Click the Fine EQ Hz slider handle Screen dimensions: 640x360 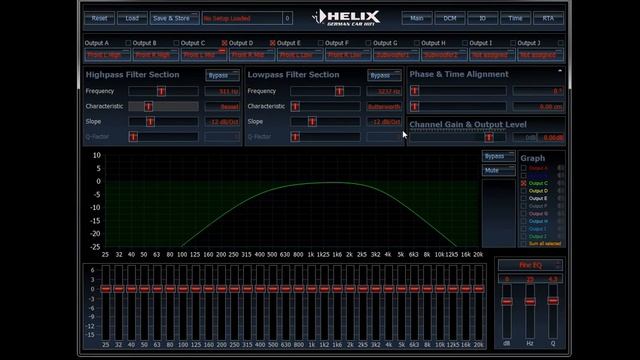click(x=530, y=302)
